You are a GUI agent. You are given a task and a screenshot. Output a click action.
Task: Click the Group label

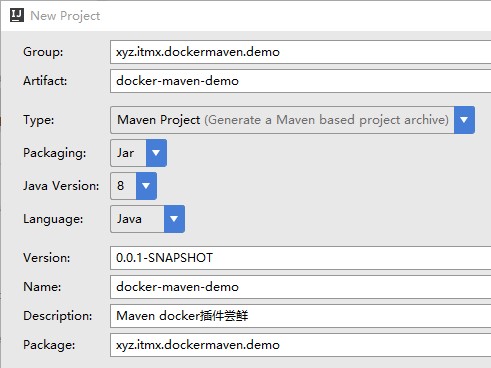pos(43,52)
